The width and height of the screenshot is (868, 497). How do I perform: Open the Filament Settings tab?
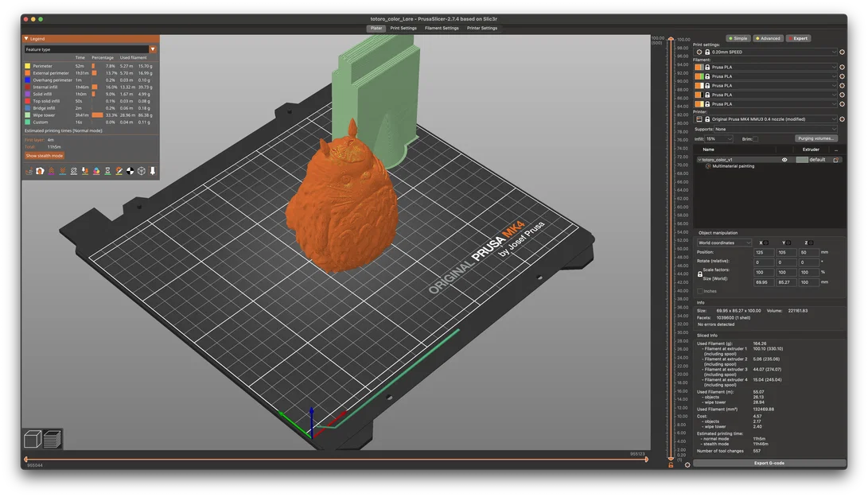[442, 28]
